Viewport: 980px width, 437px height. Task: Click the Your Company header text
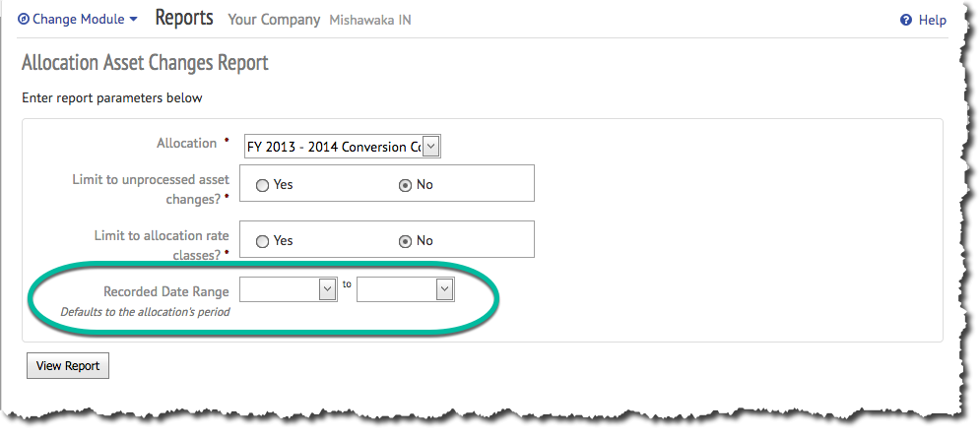tap(274, 20)
